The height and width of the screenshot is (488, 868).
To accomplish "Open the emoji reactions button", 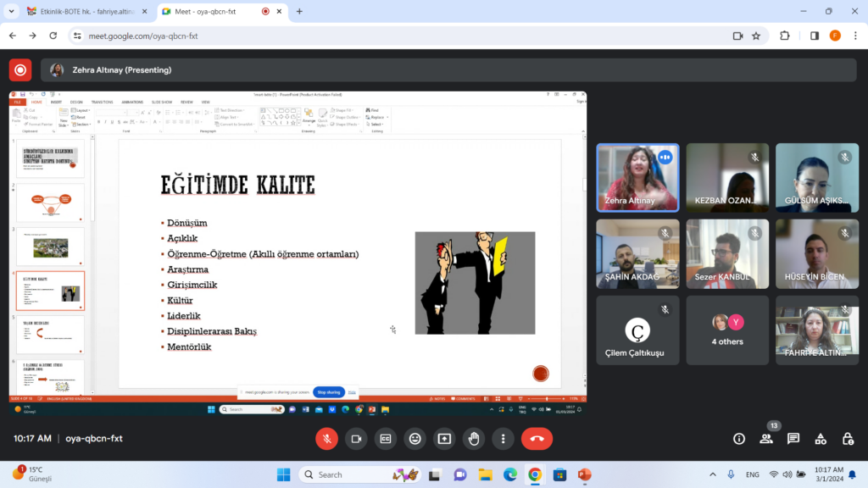I will [415, 438].
